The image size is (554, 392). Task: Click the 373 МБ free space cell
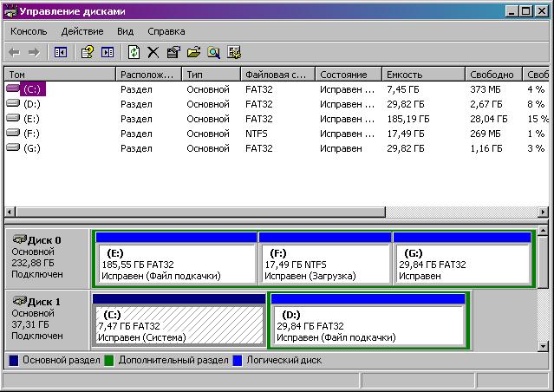click(486, 89)
